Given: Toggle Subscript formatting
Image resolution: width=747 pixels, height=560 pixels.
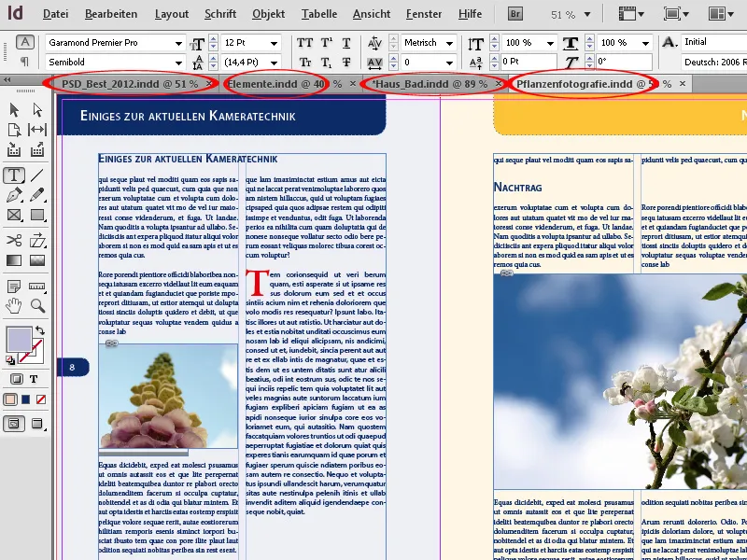Looking at the screenshot, I should tap(326, 62).
